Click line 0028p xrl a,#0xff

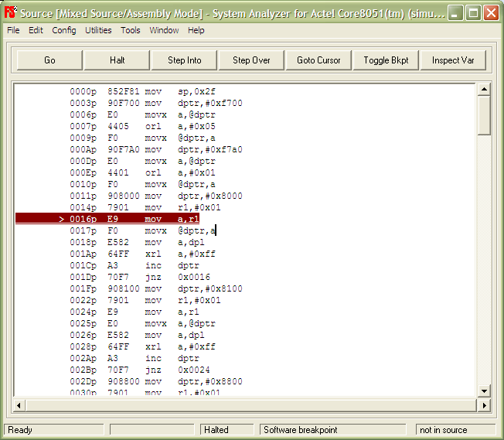click(142, 346)
